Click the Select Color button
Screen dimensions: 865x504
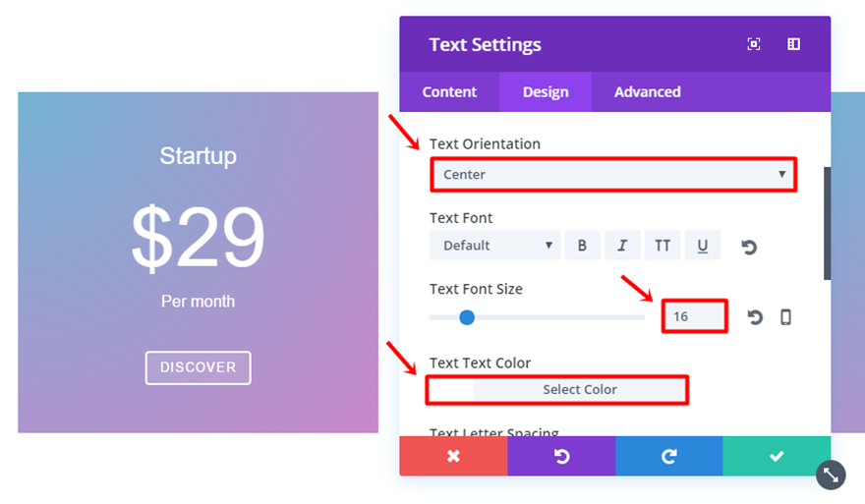(579, 390)
